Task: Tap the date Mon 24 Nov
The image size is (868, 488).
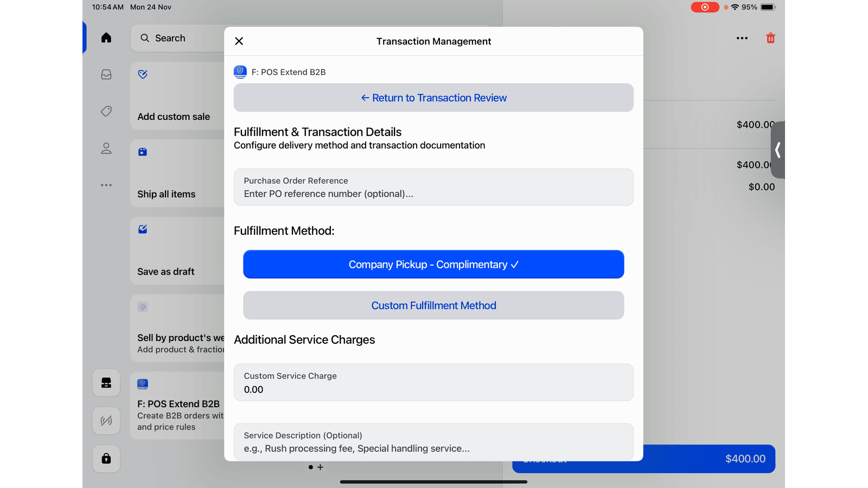Action: point(151,7)
